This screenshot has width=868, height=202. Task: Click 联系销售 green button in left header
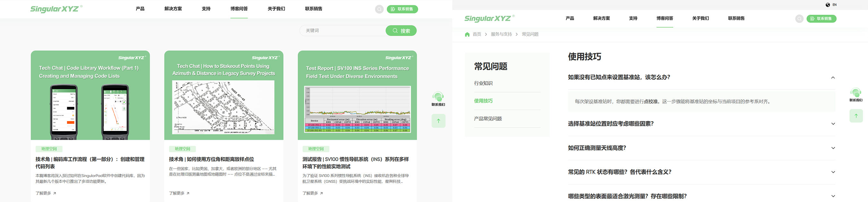click(x=402, y=9)
